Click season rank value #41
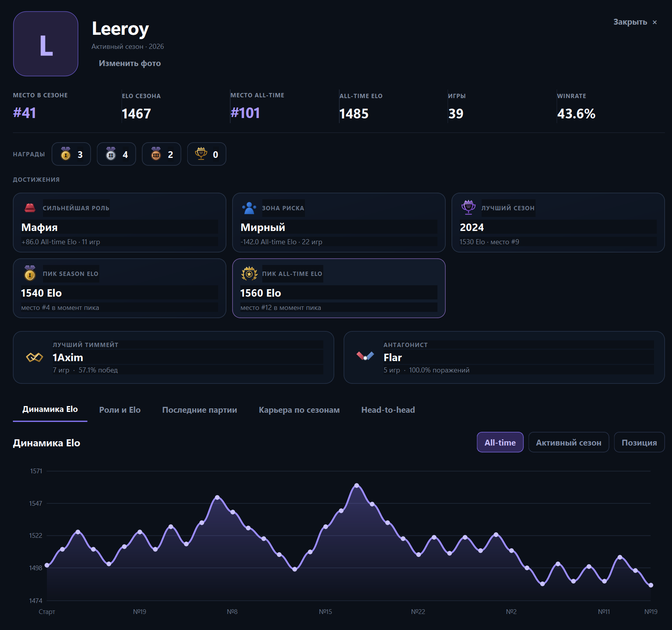 pos(25,113)
